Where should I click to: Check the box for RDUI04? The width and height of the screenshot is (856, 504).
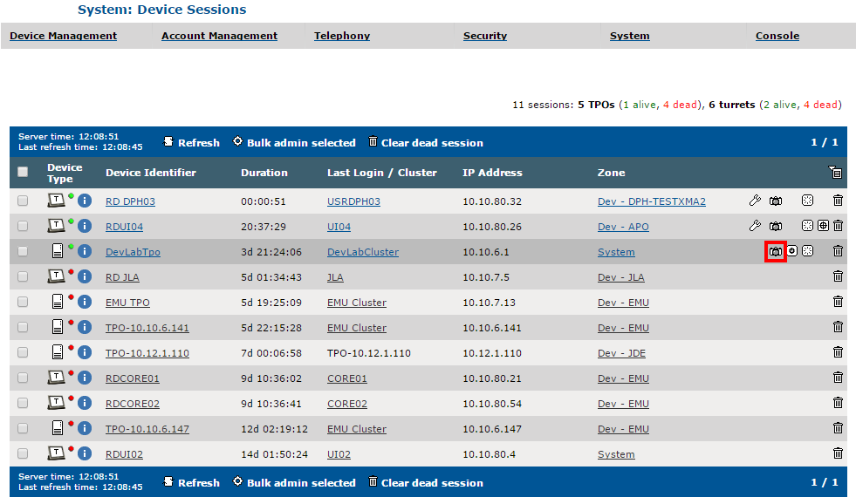(x=23, y=226)
